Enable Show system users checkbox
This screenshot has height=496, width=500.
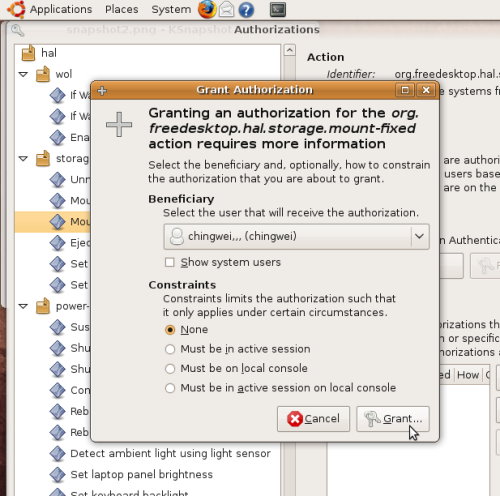[170, 262]
